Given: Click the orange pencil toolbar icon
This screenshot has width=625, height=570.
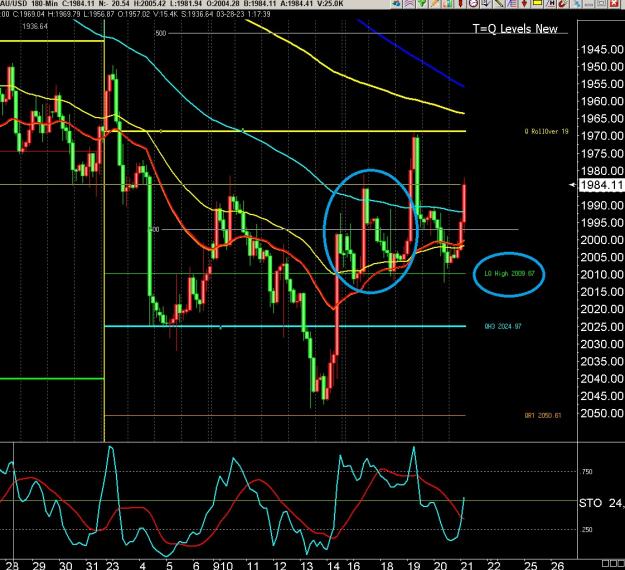Looking at the screenshot, I should 434,4.
